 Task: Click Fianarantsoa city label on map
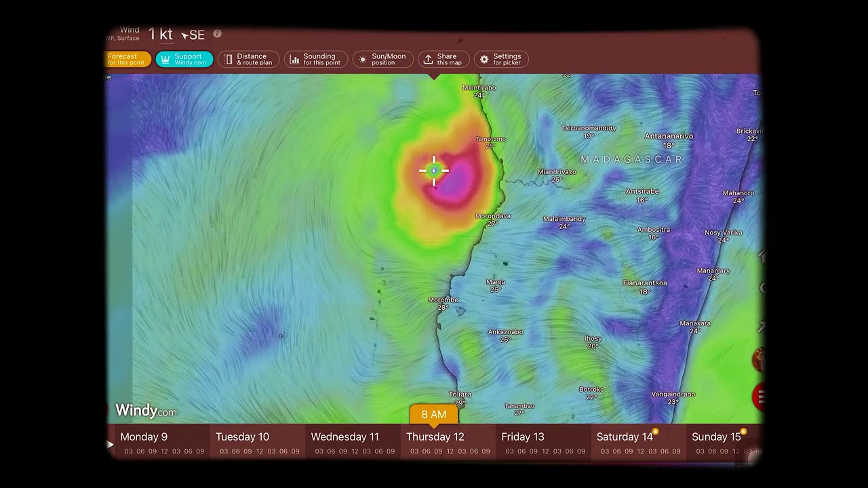pyautogui.click(x=645, y=283)
